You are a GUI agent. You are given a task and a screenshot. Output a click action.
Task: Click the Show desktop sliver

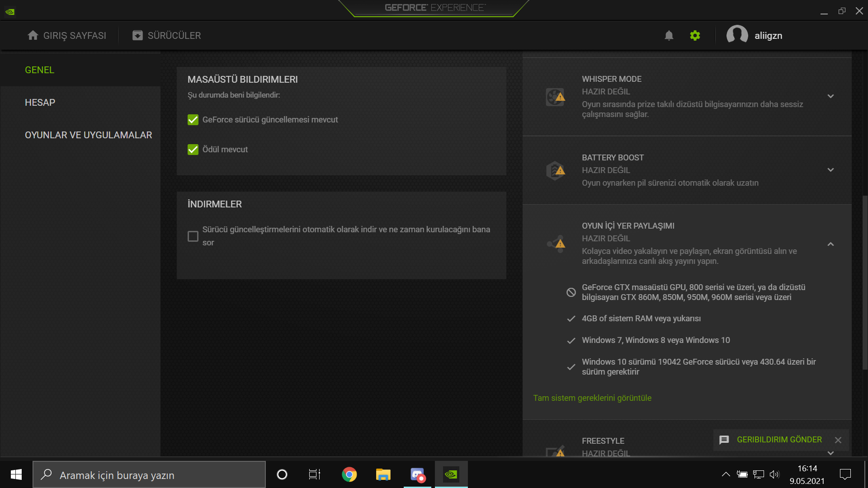pyautogui.click(x=866, y=474)
